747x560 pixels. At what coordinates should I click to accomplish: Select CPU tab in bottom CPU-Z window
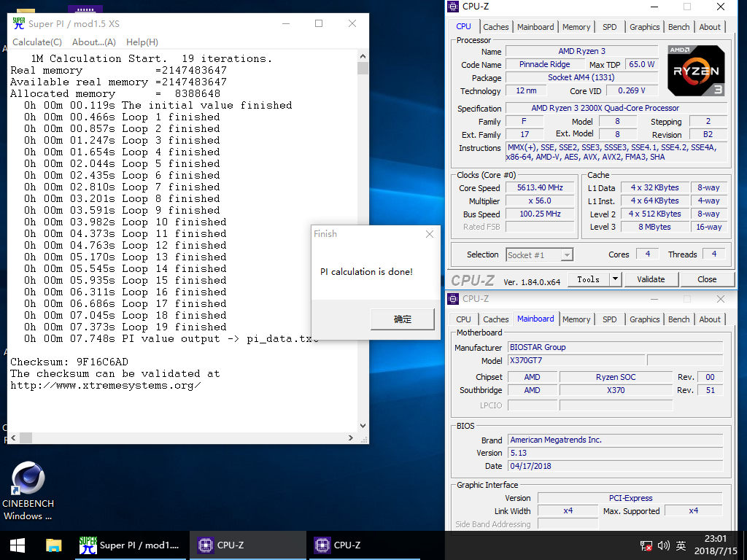[463, 319]
